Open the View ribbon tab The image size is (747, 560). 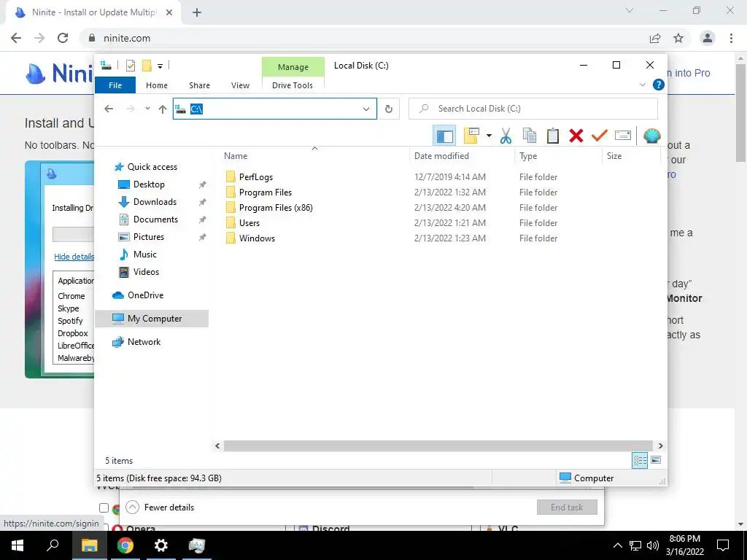point(240,85)
